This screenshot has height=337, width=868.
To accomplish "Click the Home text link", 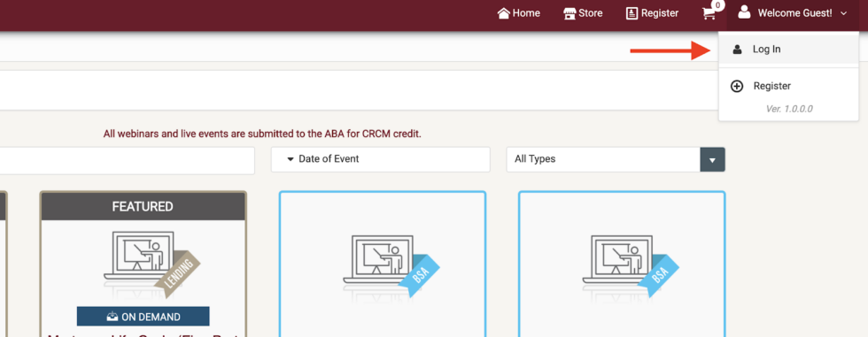I will click(526, 13).
